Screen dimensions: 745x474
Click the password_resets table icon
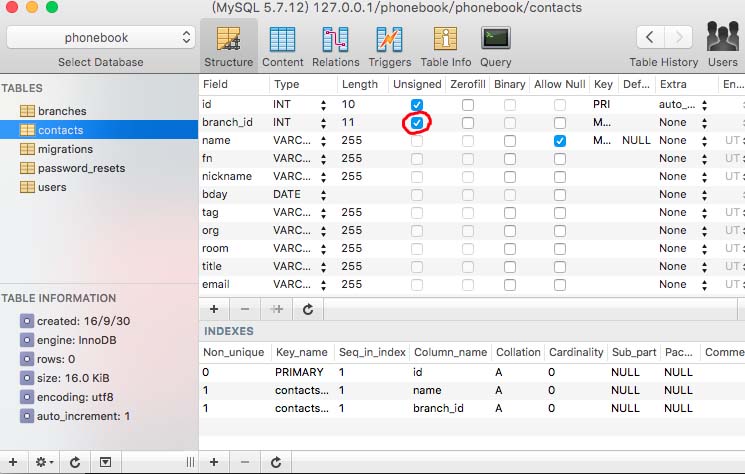pos(27,168)
